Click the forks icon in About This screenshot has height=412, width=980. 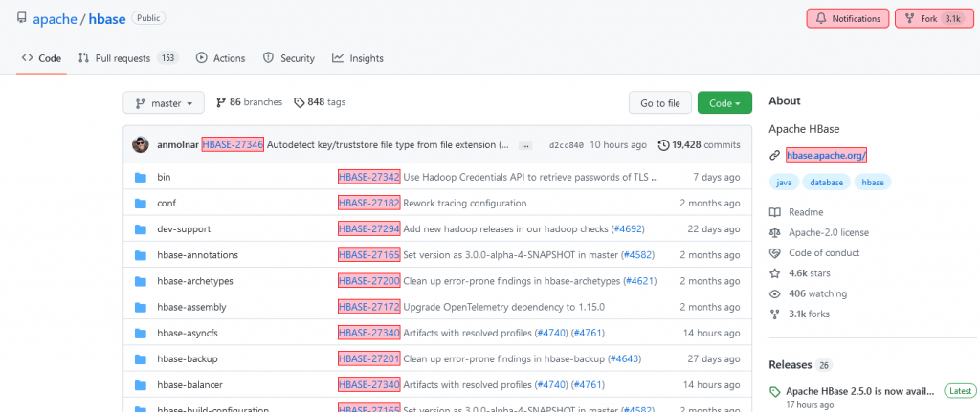click(x=775, y=314)
